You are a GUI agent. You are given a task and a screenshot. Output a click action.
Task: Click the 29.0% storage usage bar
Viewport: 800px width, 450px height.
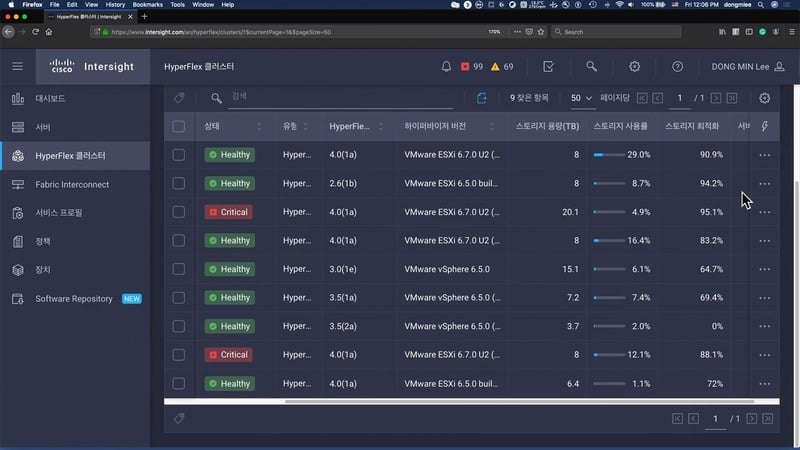click(x=609, y=155)
